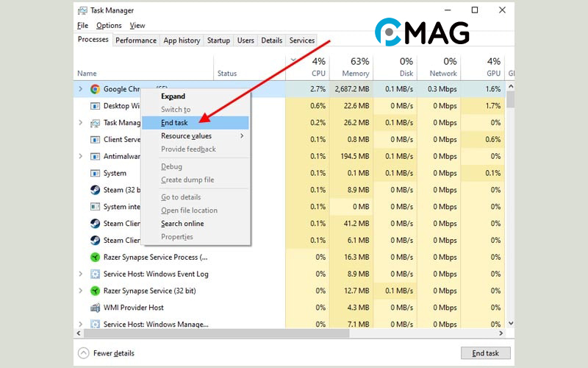Click the Task Manager title bar icon
Screen dimensions: 588x368
tap(82, 10)
